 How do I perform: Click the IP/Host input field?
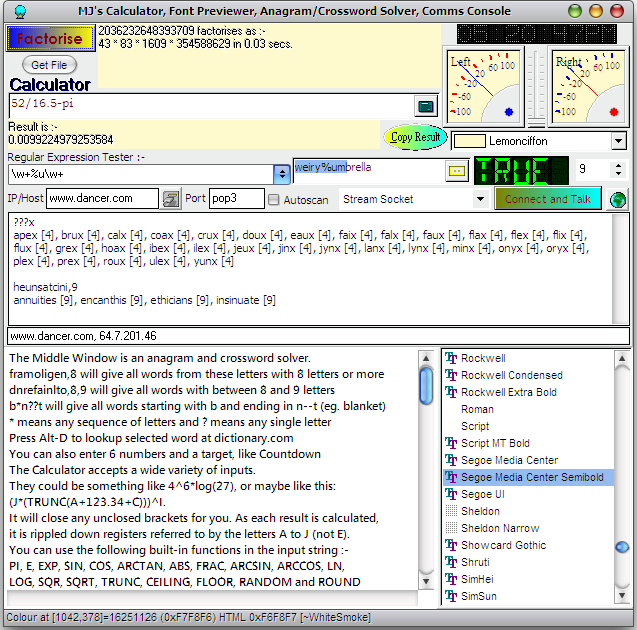pos(102,199)
